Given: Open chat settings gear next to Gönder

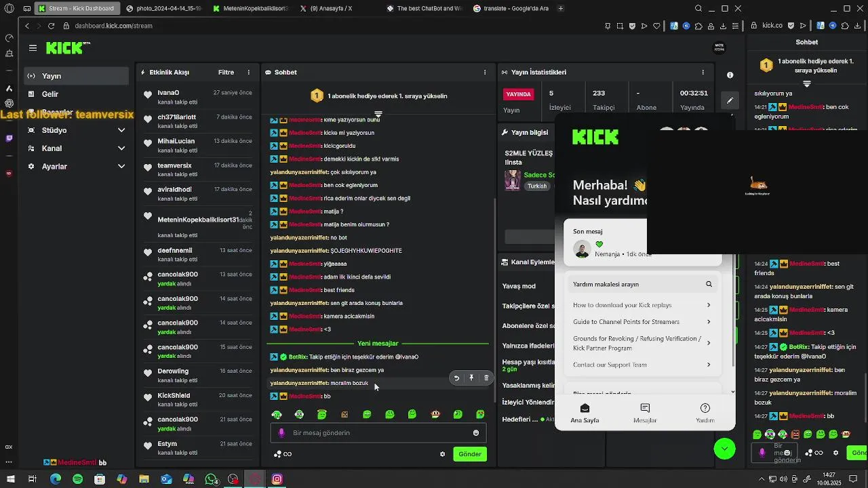Looking at the screenshot, I should pos(443,454).
